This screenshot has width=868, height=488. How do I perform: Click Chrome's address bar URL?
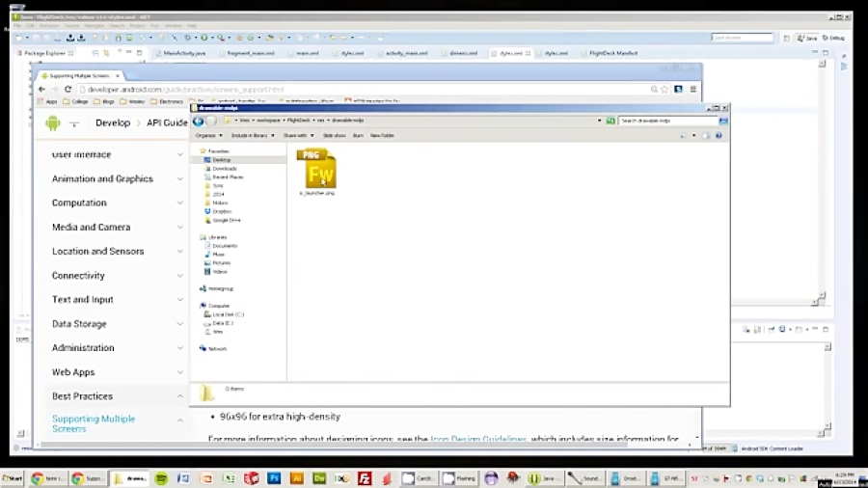click(185, 89)
